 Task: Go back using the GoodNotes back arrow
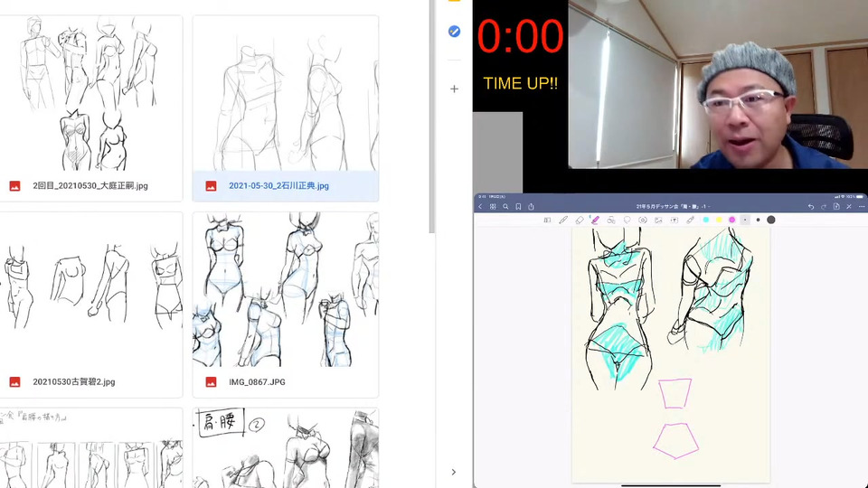480,206
